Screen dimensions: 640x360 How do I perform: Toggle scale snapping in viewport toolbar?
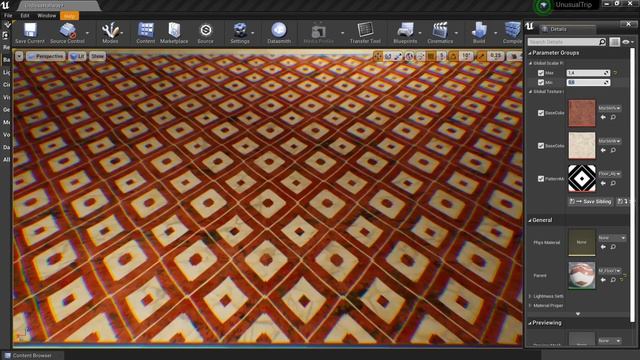(x=481, y=56)
